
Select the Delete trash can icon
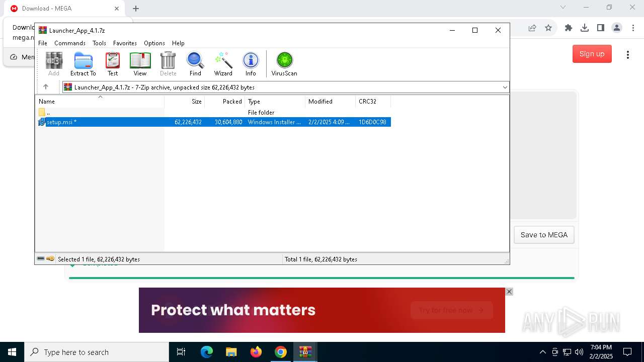point(168,64)
